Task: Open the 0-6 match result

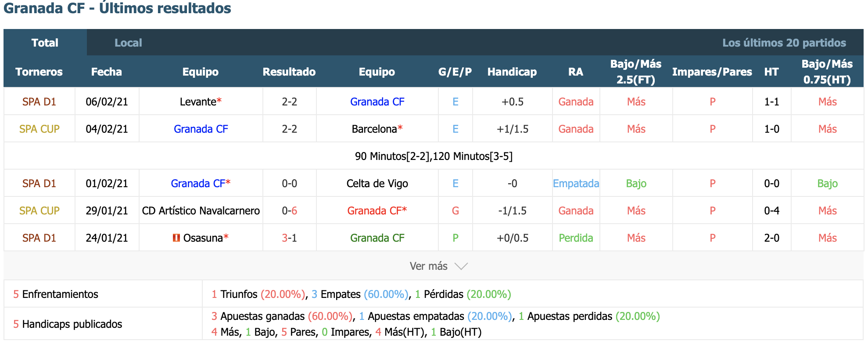Action: tap(290, 210)
